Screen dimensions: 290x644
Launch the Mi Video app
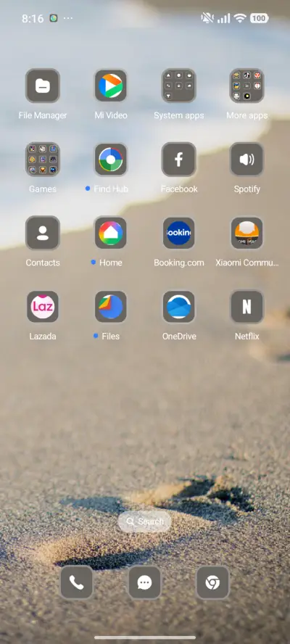click(110, 86)
